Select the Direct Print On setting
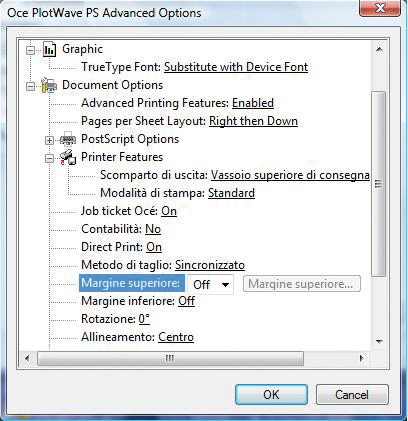Viewport: 408px width, 421px height. point(154,247)
